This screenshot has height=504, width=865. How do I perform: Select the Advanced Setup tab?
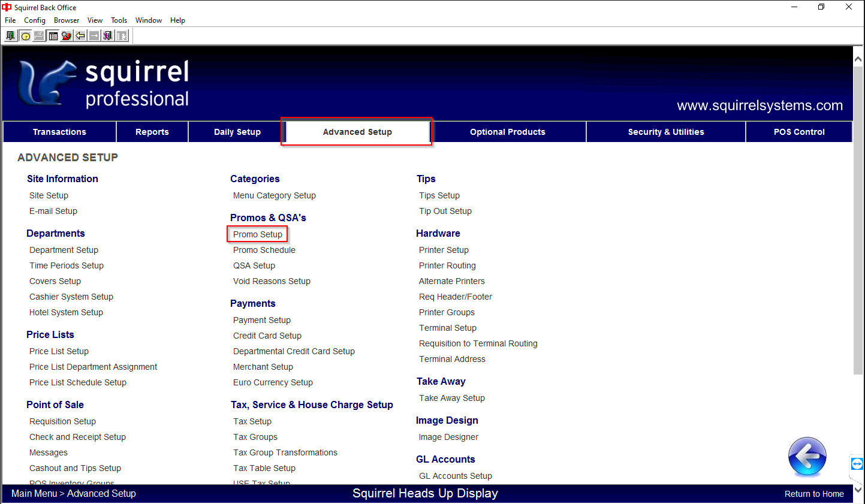tap(357, 132)
